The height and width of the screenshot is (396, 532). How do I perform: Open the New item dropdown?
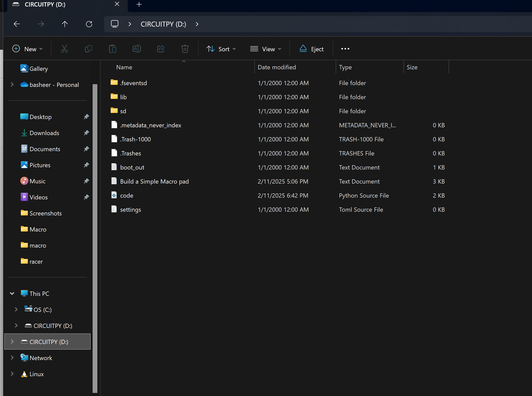(x=28, y=49)
